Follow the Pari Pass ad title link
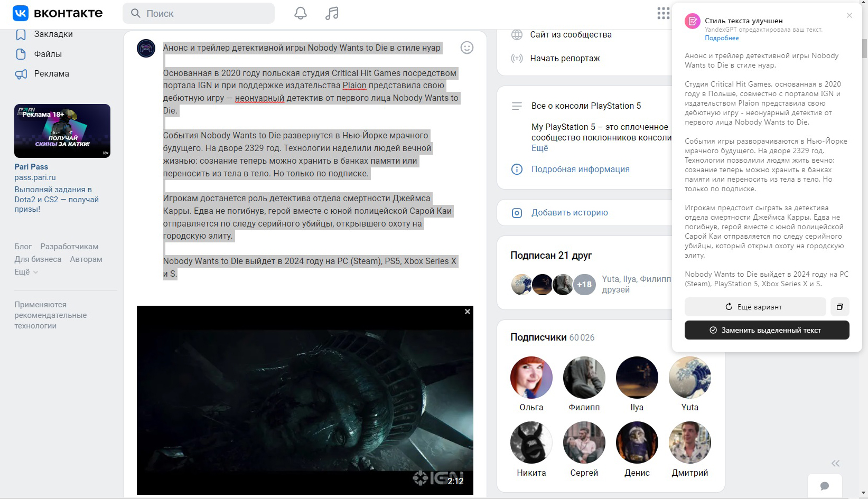This screenshot has height=499, width=868. point(31,166)
